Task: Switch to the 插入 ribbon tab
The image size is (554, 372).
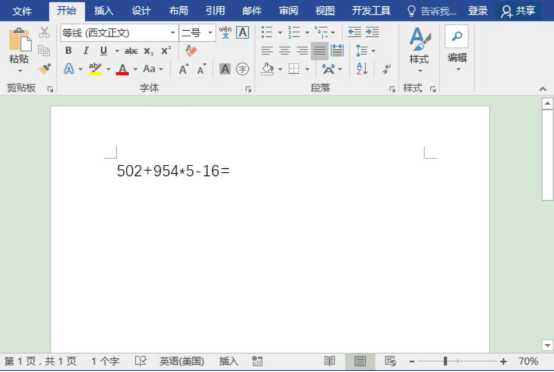Action: pyautogui.click(x=104, y=11)
